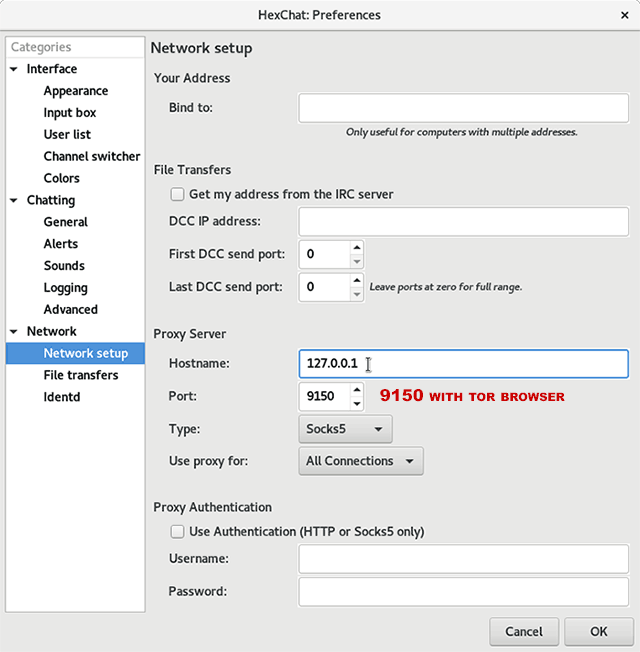Focus the proxy Username field
640x652 pixels.
(x=463, y=559)
